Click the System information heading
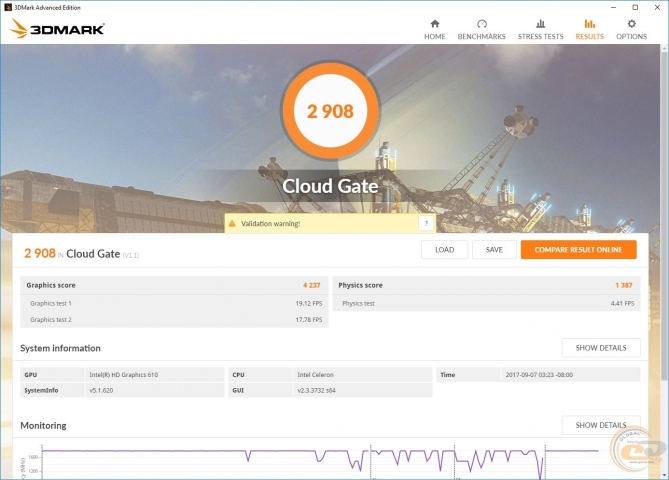The height and width of the screenshot is (480, 669). pyautogui.click(x=60, y=348)
